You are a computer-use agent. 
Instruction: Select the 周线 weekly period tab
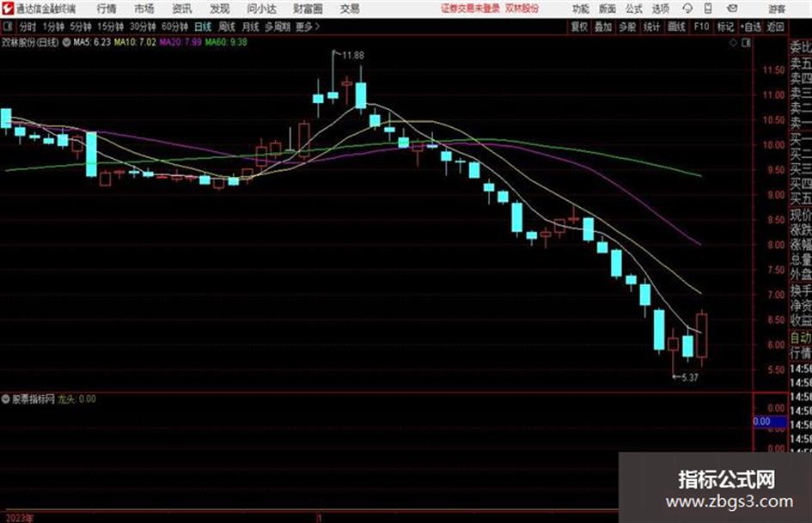pos(227,27)
